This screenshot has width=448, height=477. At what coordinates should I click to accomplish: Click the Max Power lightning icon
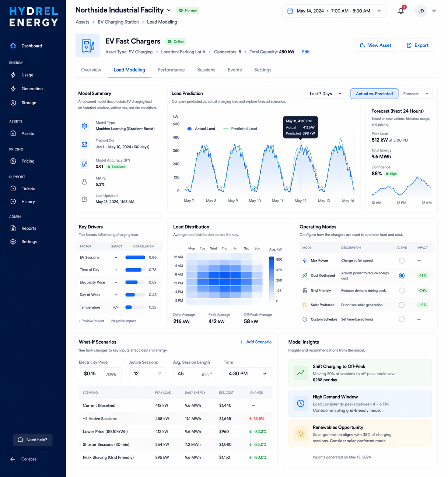click(x=305, y=260)
